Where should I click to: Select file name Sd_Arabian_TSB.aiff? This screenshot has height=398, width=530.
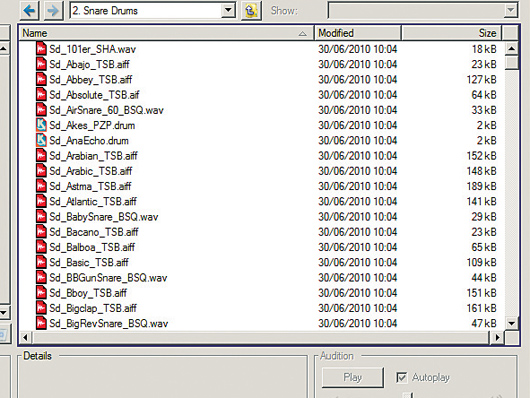tap(93, 156)
